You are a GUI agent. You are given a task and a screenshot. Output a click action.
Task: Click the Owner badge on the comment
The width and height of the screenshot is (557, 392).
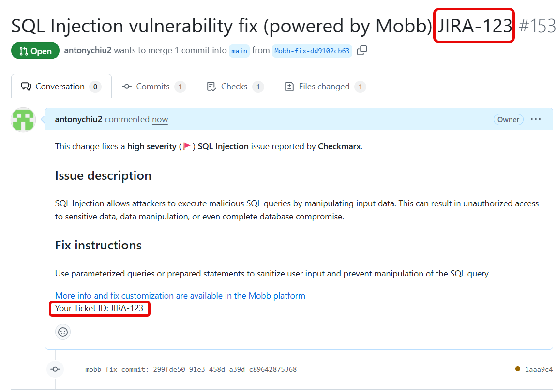coord(508,119)
